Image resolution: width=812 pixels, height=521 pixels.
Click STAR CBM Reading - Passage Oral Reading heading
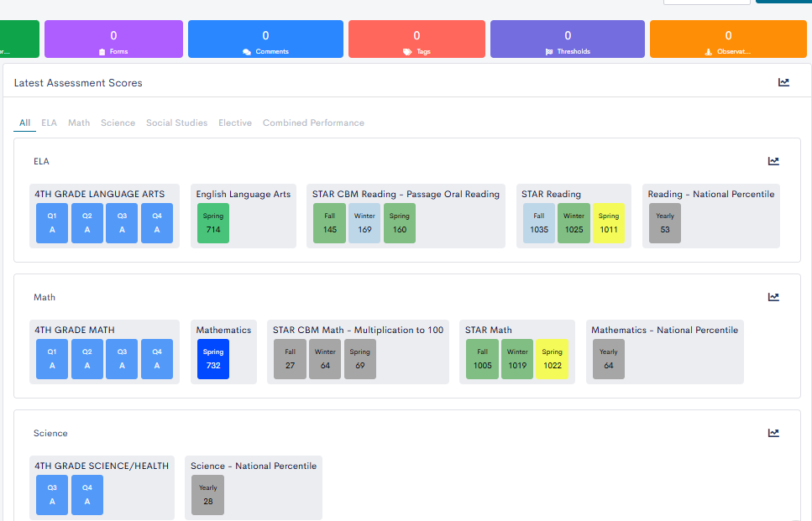point(406,194)
